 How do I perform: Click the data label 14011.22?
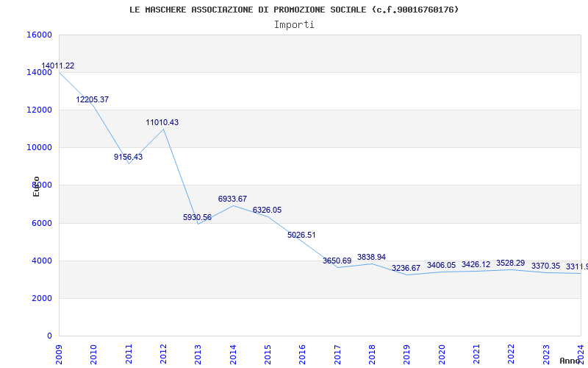pos(58,66)
